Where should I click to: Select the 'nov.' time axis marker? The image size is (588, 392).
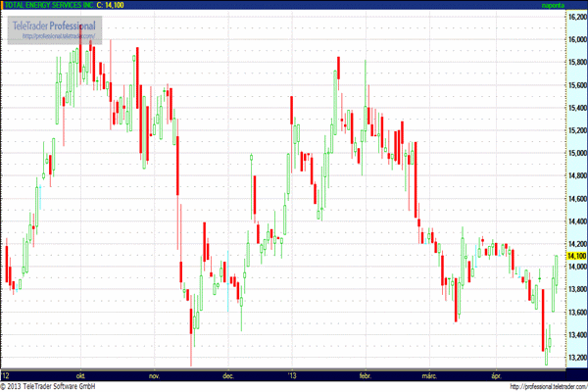pos(154,374)
